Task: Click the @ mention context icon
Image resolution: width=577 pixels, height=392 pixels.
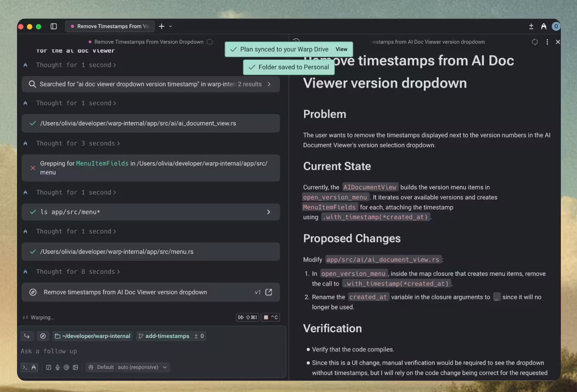Action: click(x=66, y=367)
